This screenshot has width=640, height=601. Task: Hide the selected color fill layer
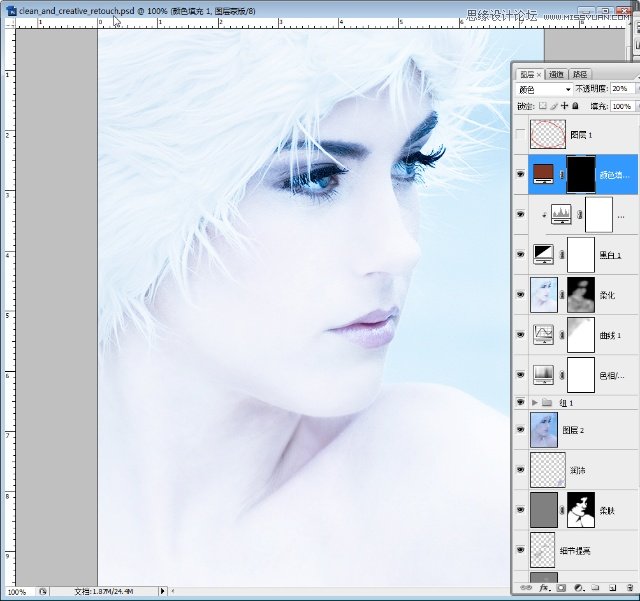[x=520, y=174]
